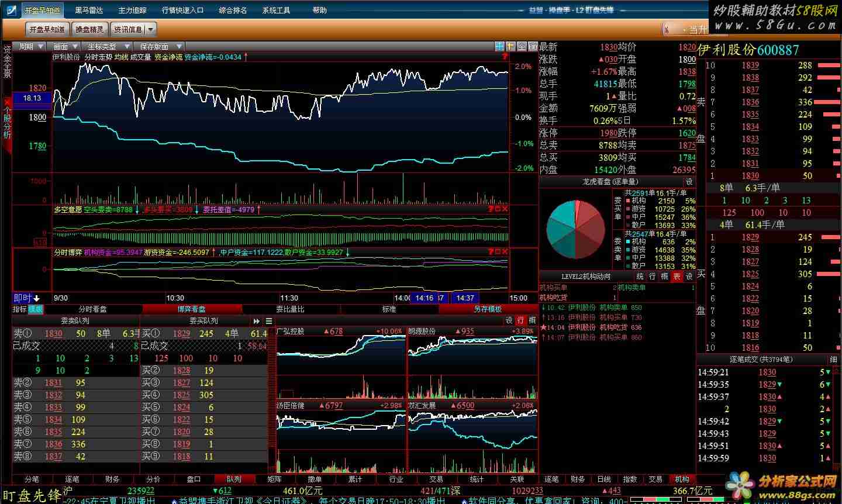The image size is (842, 504).
Task: Click the 开盘早知道 toolbar button
Action: click(47, 29)
